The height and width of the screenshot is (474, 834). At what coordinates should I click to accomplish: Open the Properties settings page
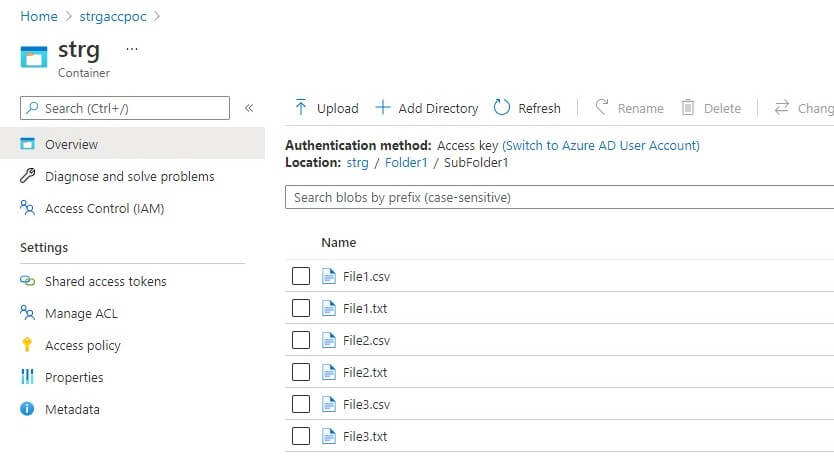(74, 378)
